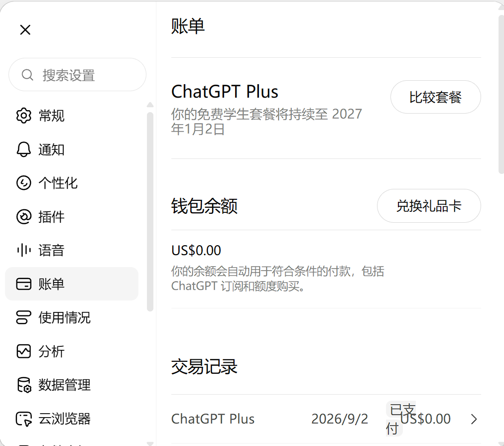The width and height of the screenshot is (504, 446).
Task: Click the bell icon next to 通知
Action: tap(24, 149)
